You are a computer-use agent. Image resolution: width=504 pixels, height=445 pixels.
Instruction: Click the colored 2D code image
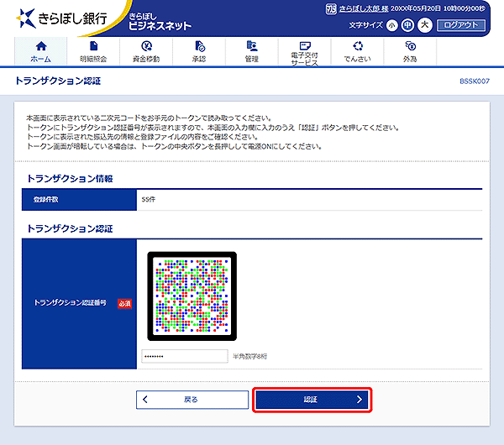192,296
